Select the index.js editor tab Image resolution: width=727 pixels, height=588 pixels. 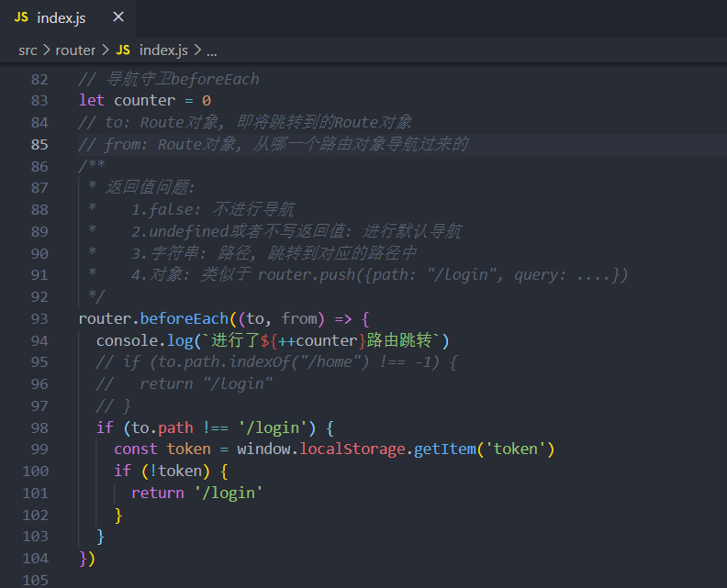[x=68, y=18]
